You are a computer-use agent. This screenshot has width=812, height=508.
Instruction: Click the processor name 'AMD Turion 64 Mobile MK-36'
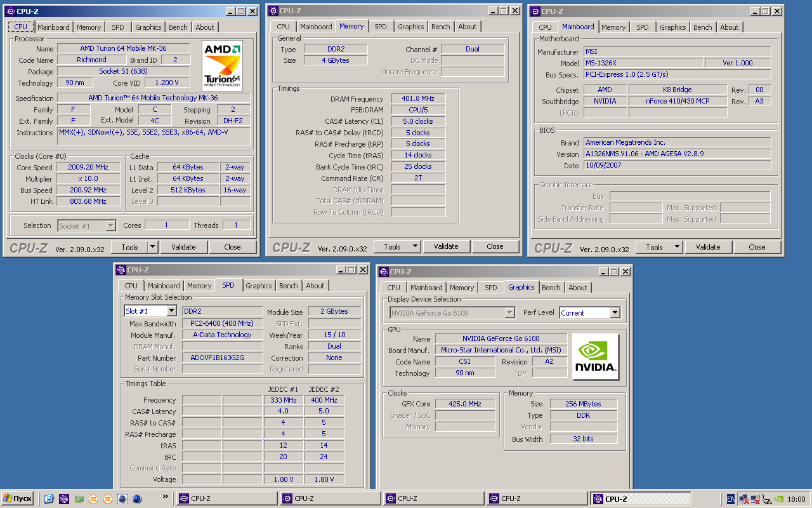click(x=124, y=48)
